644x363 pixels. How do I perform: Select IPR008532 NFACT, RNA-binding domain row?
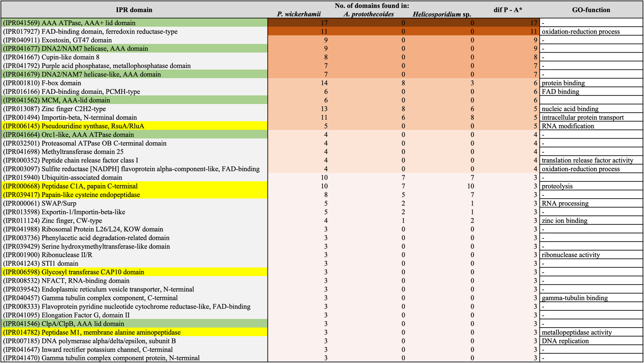(x=134, y=281)
